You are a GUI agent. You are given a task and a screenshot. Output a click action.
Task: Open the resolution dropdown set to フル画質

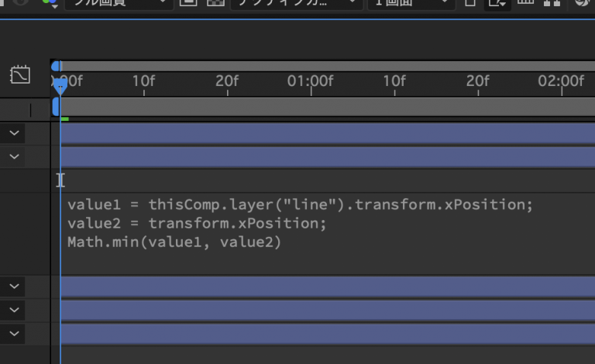point(118,3)
